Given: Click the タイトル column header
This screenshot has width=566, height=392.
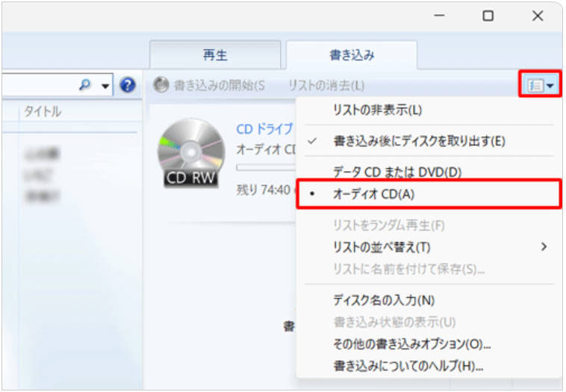Looking at the screenshot, I should pos(43,111).
